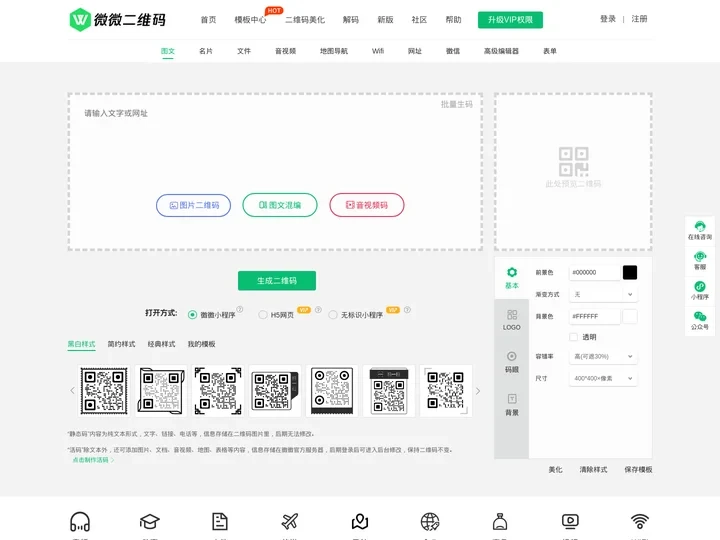Image resolution: width=720 pixels, height=540 pixels.
Task: Enable the 透明 background checkbox
Action: click(x=573, y=337)
